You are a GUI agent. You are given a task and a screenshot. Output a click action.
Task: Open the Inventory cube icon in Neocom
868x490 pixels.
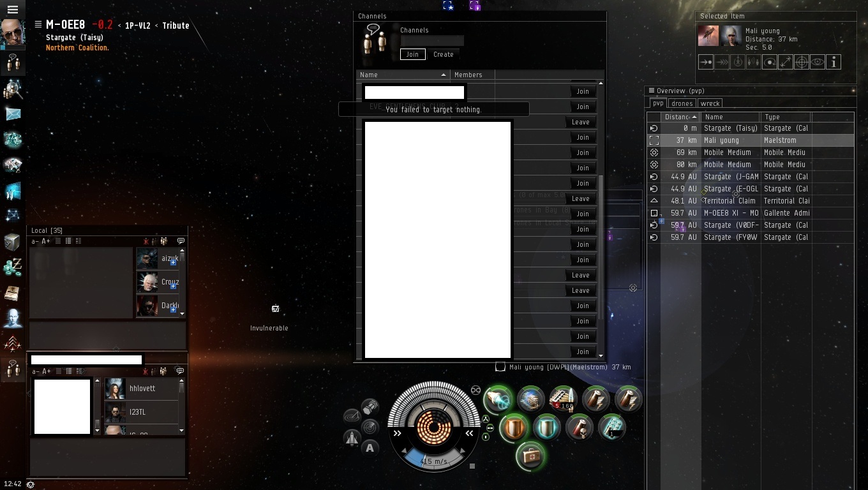(13, 242)
